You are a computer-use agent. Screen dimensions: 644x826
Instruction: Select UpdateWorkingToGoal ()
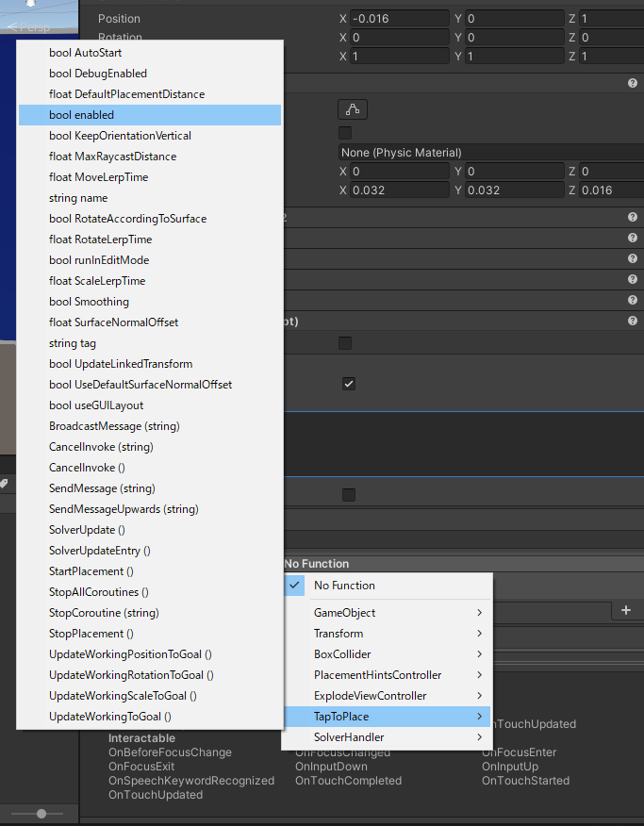tap(150, 717)
